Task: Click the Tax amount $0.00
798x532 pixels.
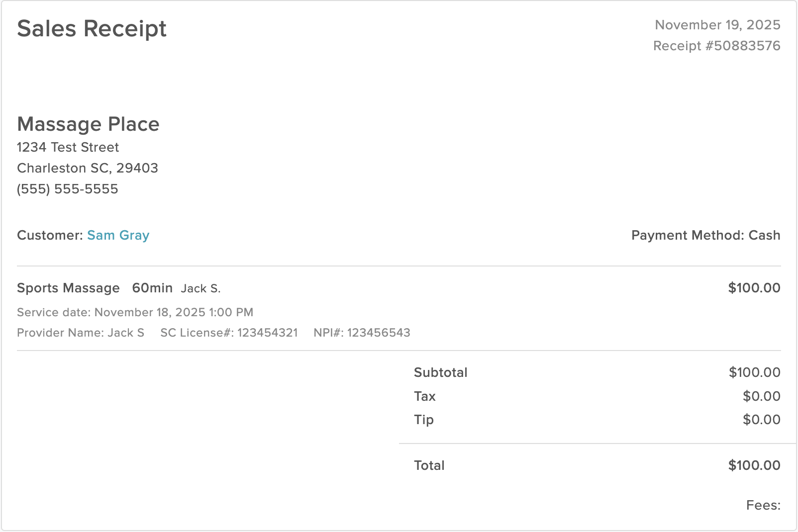Action: (x=761, y=396)
